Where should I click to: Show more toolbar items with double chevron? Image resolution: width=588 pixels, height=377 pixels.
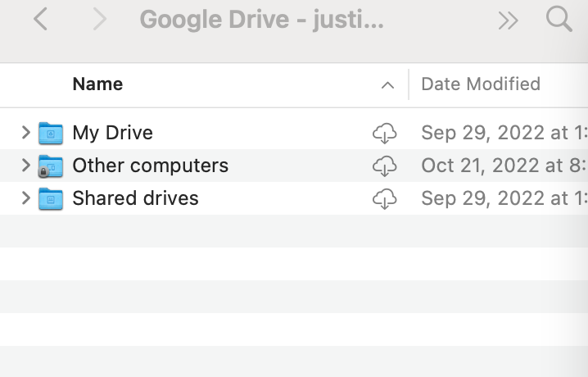508,20
